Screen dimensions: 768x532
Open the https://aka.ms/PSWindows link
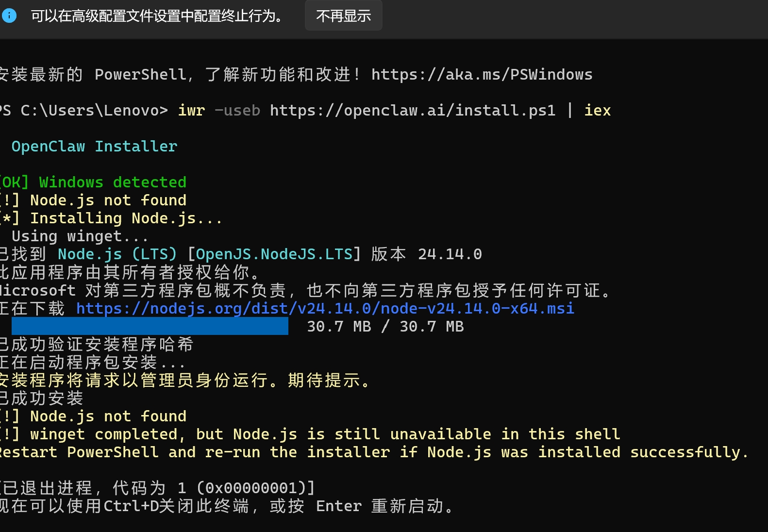(482, 75)
